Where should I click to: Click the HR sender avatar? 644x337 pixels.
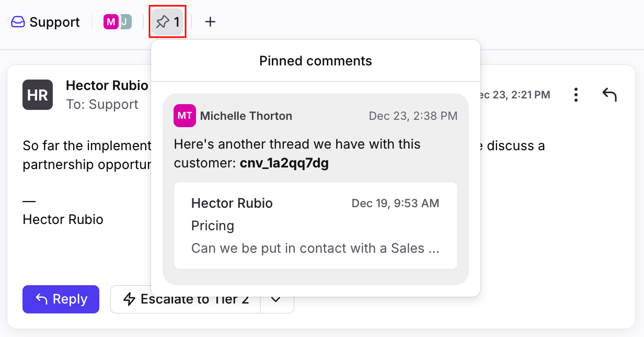[x=38, y=95]
